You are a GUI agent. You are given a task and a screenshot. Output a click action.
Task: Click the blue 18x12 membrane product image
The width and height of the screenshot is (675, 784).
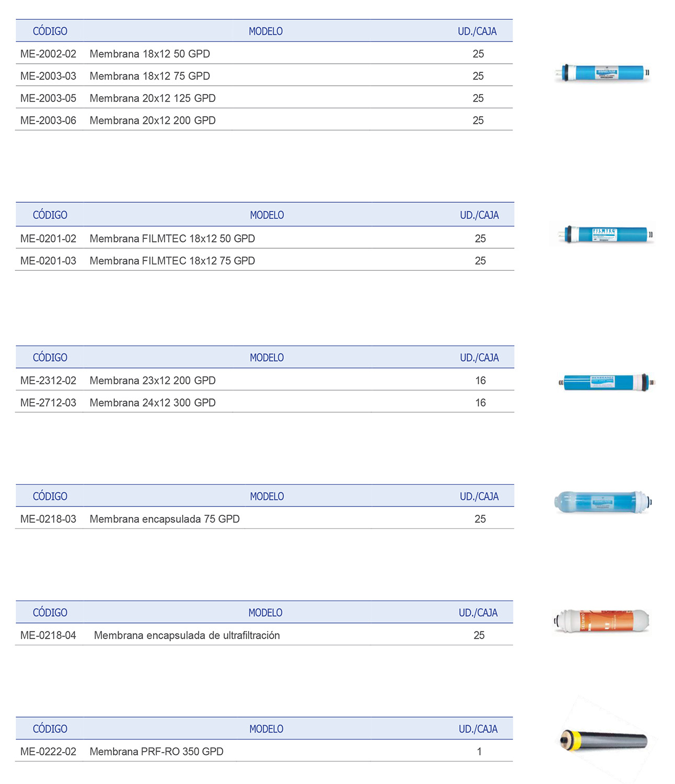(x=603, y=72)
